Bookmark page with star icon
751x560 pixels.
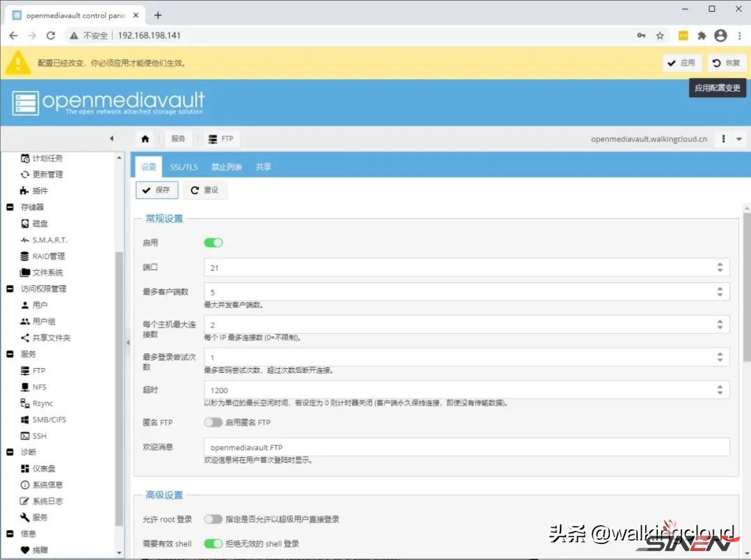point(660,35)
